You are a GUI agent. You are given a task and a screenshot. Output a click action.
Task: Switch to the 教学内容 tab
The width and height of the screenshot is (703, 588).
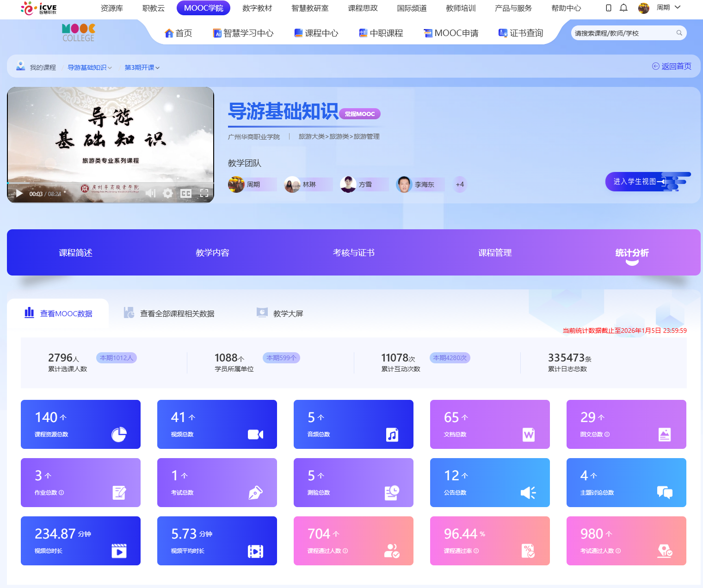[212, 253]
